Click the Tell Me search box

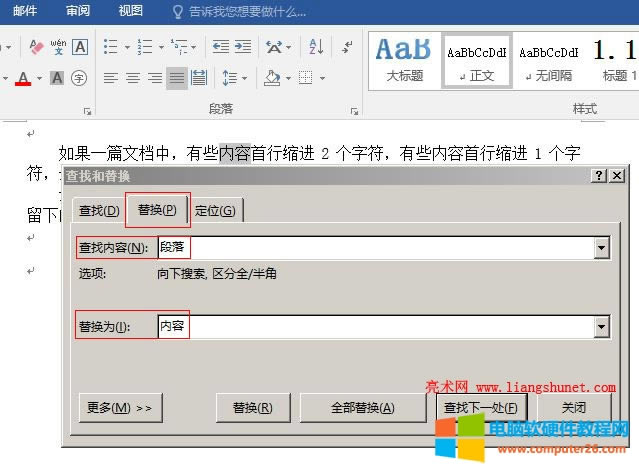tap(240, 11)
